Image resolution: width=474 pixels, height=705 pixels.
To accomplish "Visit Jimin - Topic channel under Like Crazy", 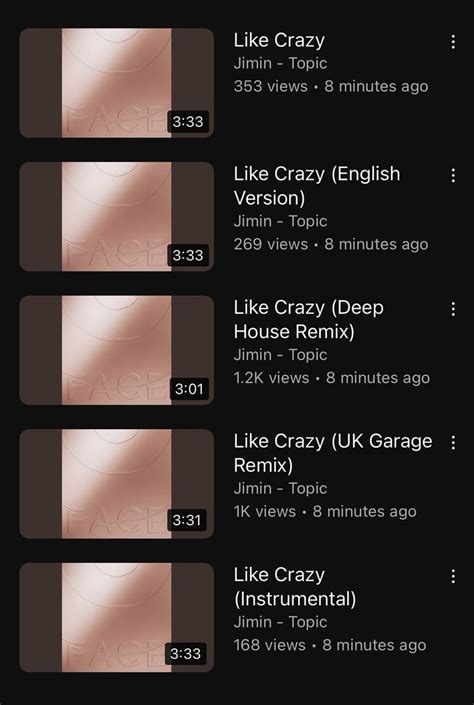I will pos(280,63).
